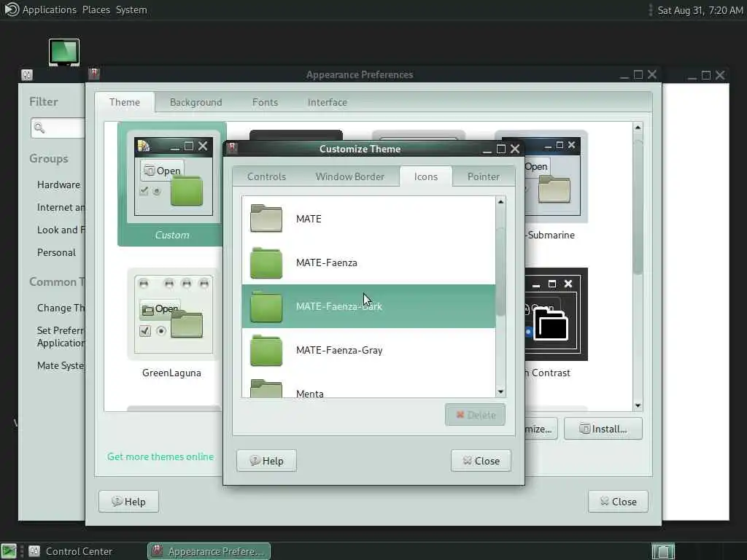
Task: Click the theme list scroll-down arrow
Action: [x=638, y=405]
